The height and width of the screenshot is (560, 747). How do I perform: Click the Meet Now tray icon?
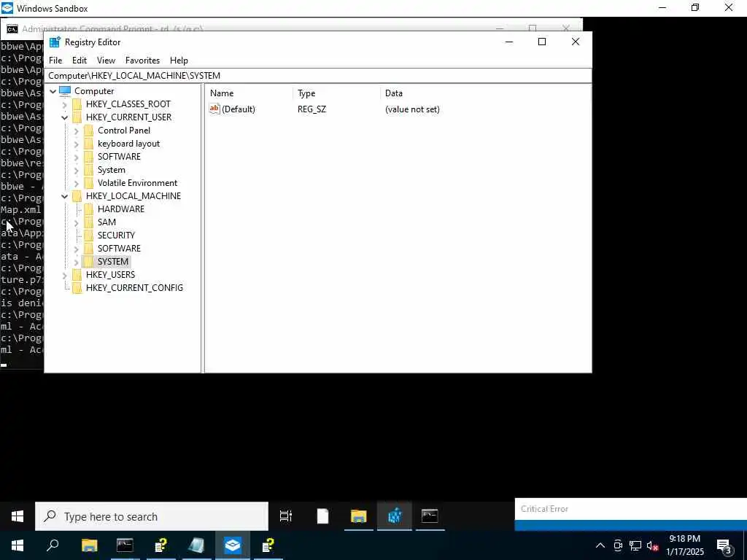point(618,545)
